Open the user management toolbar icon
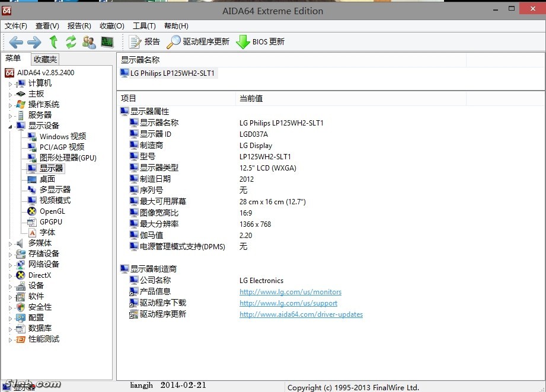This screenshot has height=392, width=546. click(x=89, y=41)
